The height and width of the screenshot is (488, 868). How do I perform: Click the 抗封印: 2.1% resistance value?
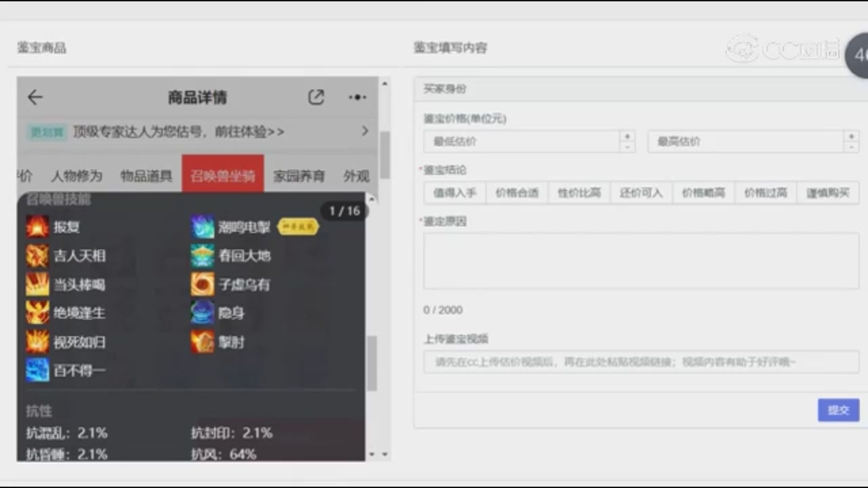coord(231,432)
